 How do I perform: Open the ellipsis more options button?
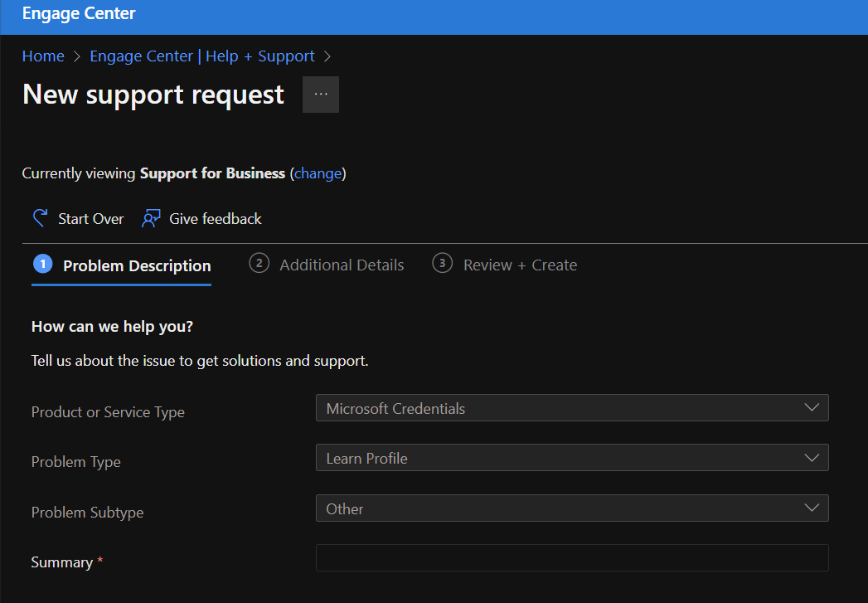(x=321, y=95)
